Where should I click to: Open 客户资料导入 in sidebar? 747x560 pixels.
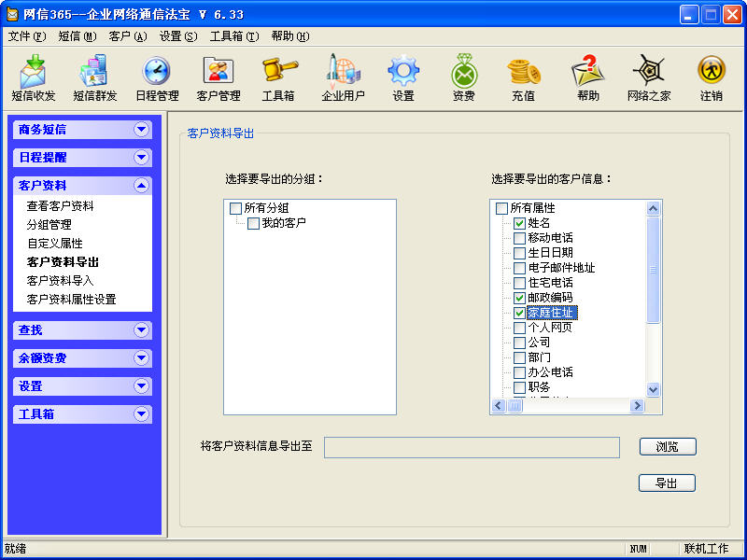click(60, 281)
